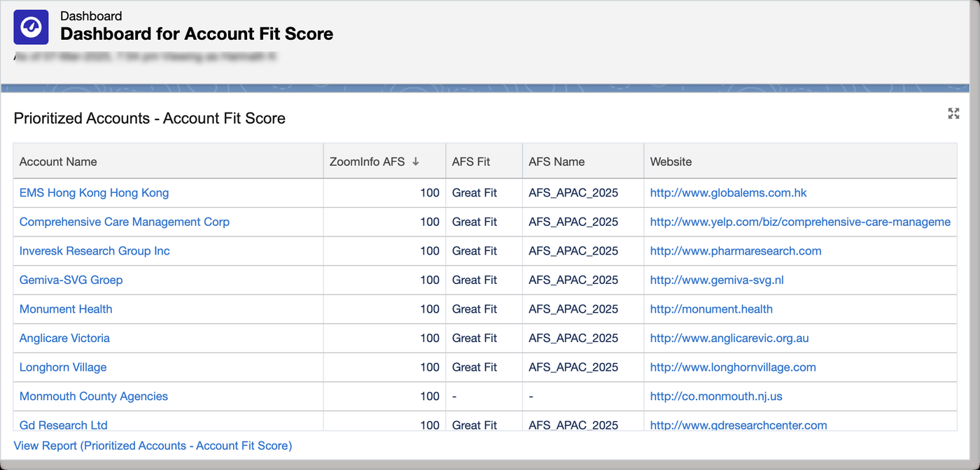Click the Prioritized Accounts - Account Fit Score title
Viewport: 980px width, 470px height.
click(x=149, y=118)
